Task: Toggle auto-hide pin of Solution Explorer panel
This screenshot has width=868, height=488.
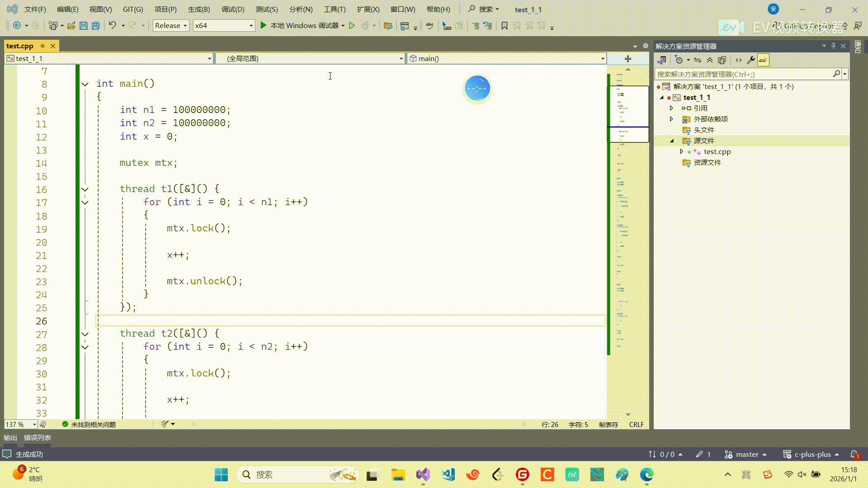Action: [833, 46]
